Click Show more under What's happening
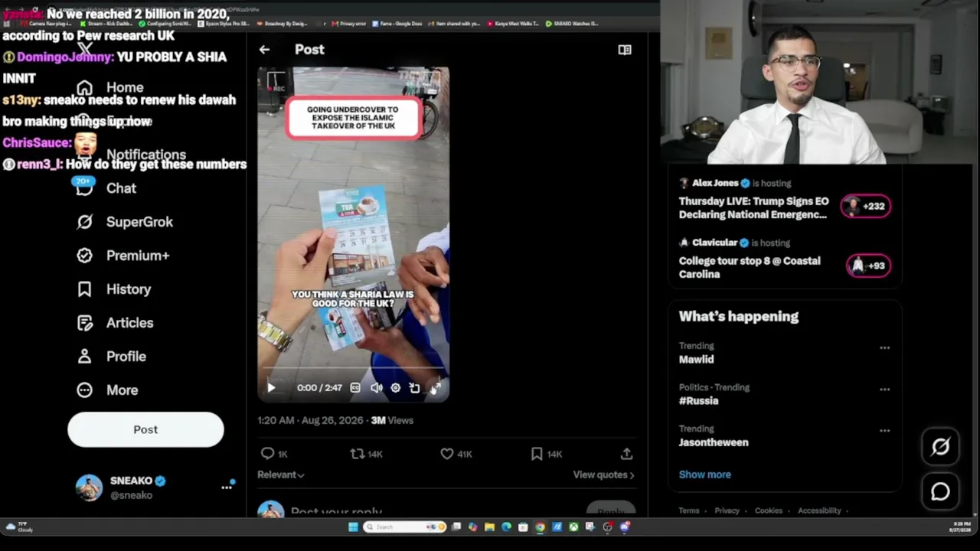This screenshot has height=551, width=980. [x=704, y=474]
